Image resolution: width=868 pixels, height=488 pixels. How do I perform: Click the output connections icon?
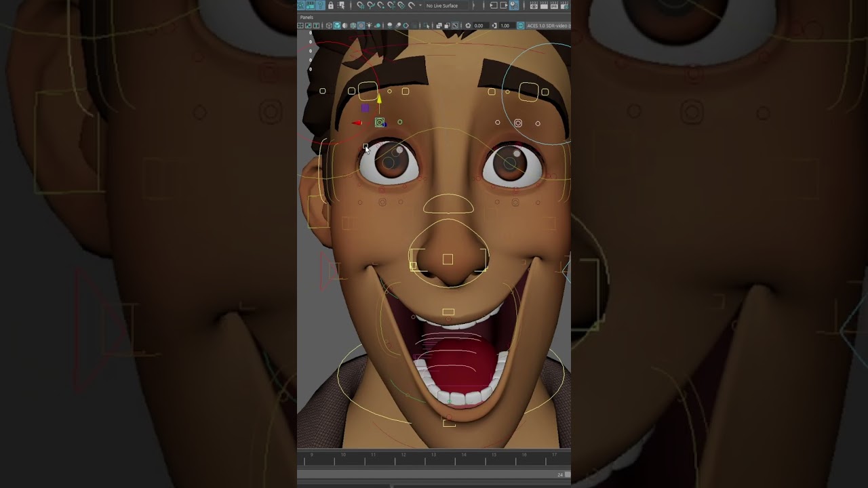[x=504, y=5]
